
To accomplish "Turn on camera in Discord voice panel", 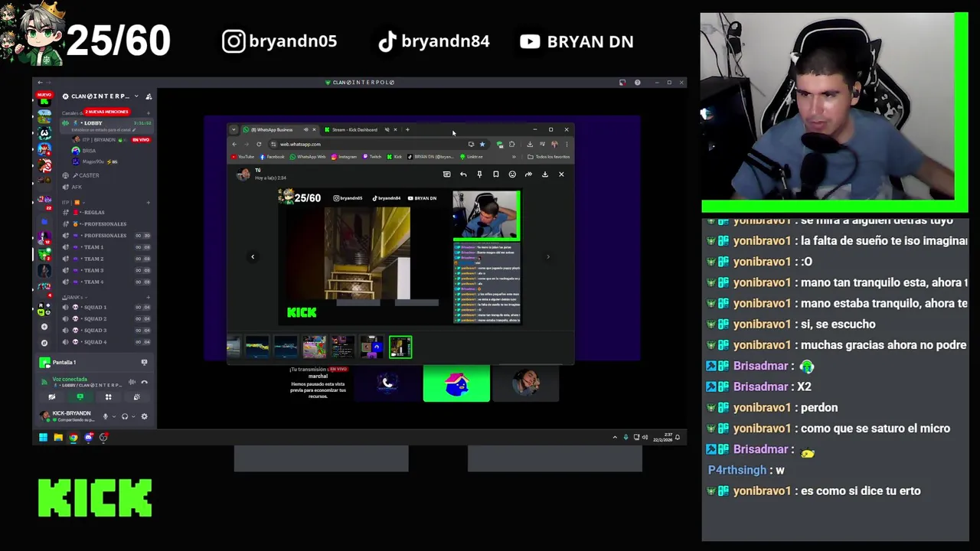I will (52, 396).
